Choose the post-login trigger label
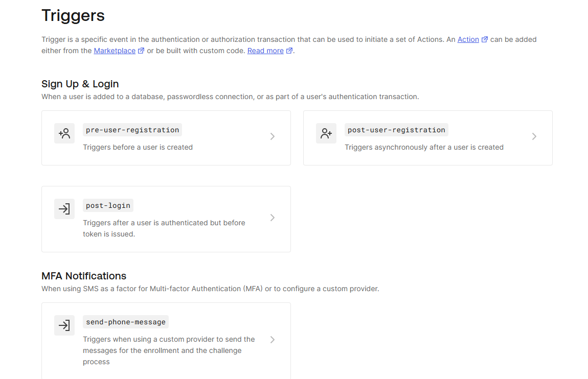Image resolution: width=588 pixels, height=379 pixels. (108, 205)
